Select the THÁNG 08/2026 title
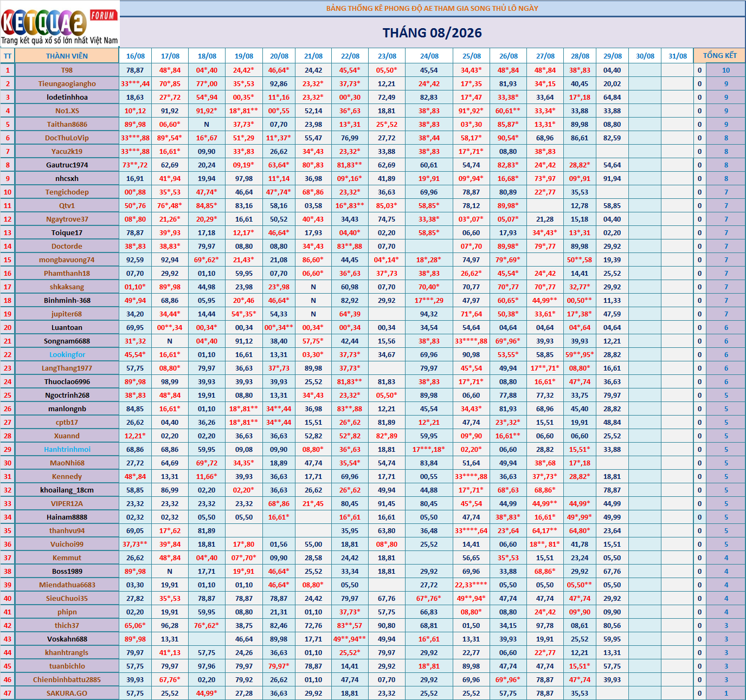The image size is (746, 700). [x=432, y=33]
